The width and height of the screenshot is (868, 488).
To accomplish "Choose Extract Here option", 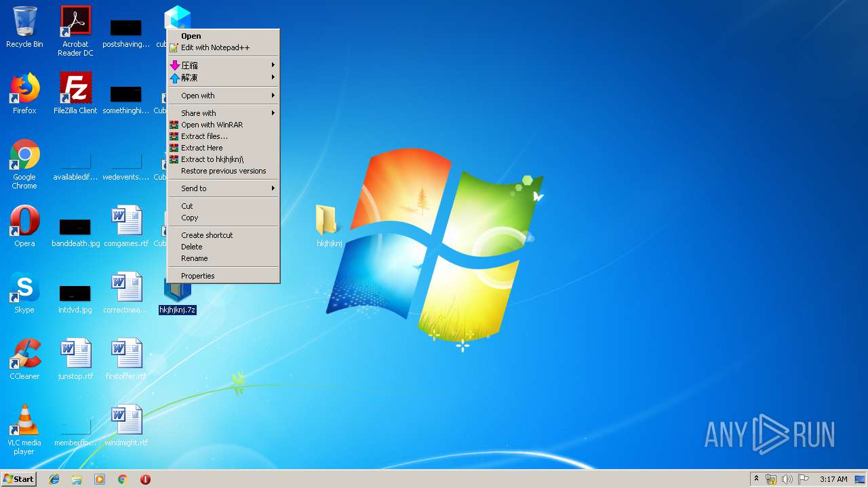I will [x=224, y=148].
